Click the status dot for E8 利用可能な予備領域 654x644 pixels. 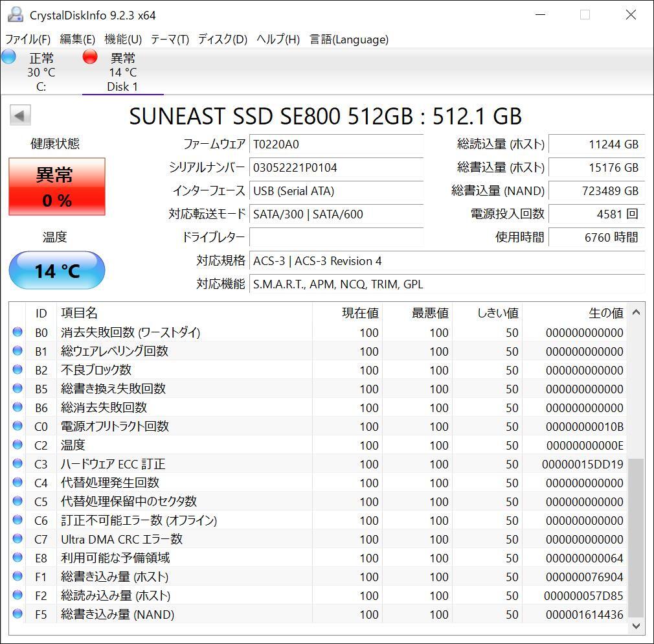pyautogui.click(x=17, y=558)
